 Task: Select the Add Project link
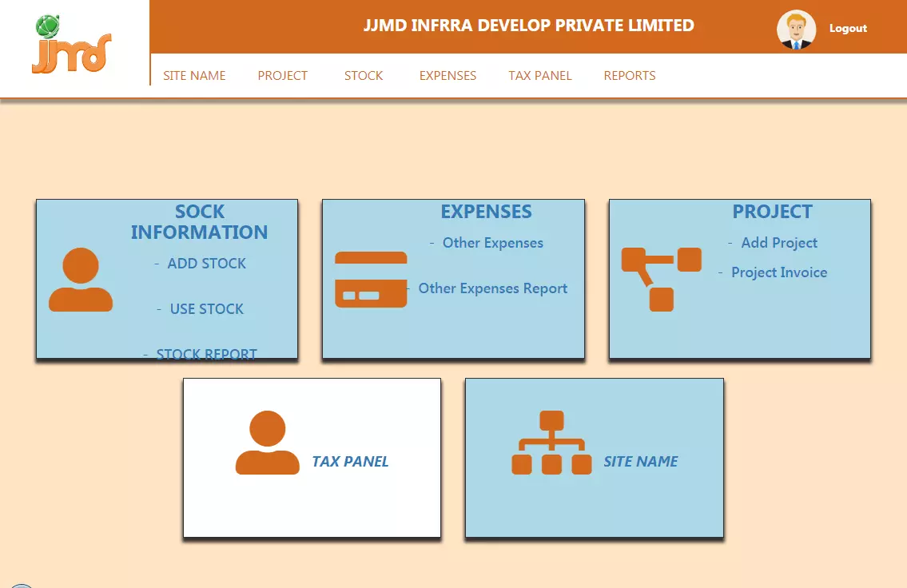779,243
